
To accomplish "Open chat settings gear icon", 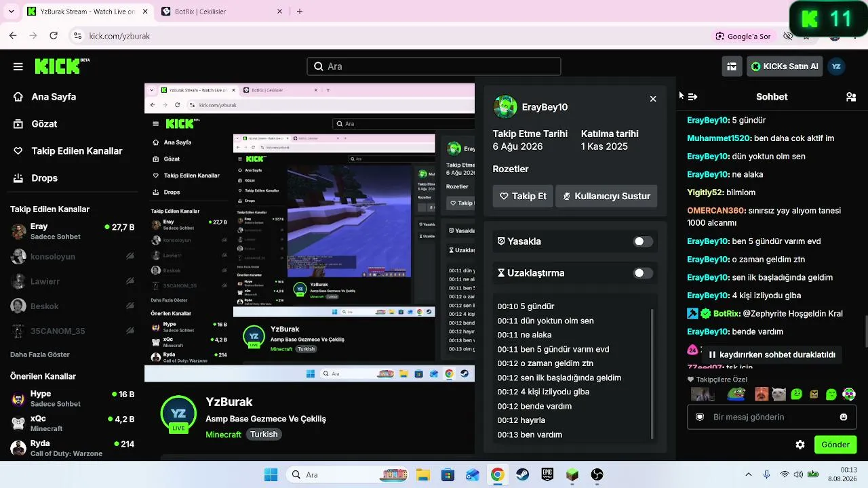I will coord(800,445).
